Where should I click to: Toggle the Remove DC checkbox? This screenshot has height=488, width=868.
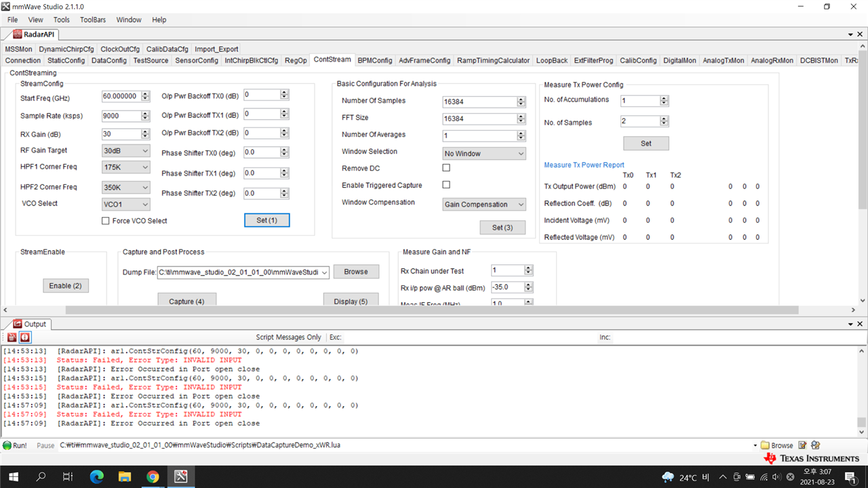(x=446, y=167)
